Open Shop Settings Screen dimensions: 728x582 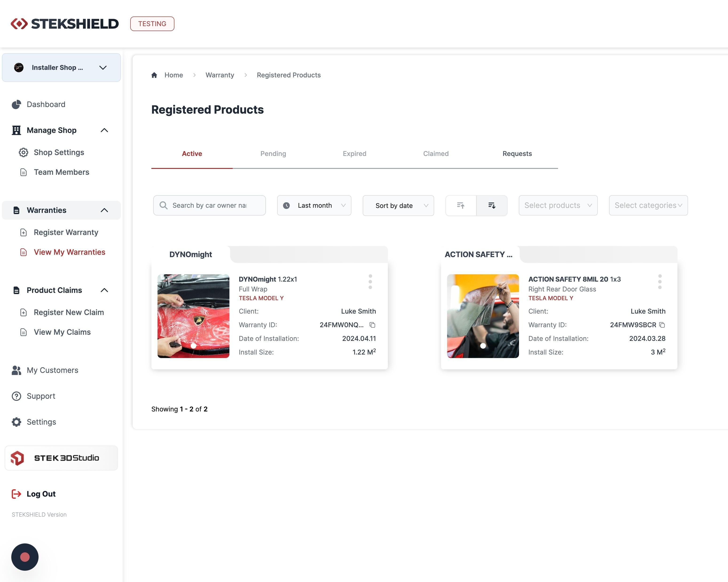click(59, 152)
